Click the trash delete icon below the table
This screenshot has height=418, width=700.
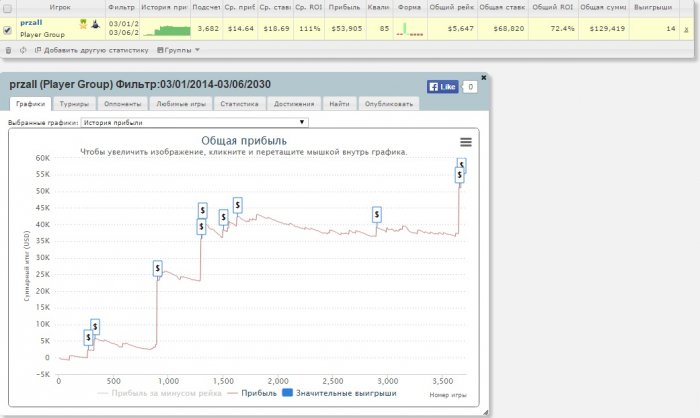coord(8,50)
